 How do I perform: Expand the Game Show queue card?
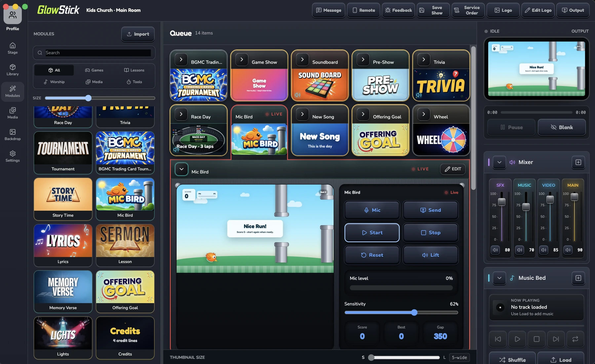[242, 60]
